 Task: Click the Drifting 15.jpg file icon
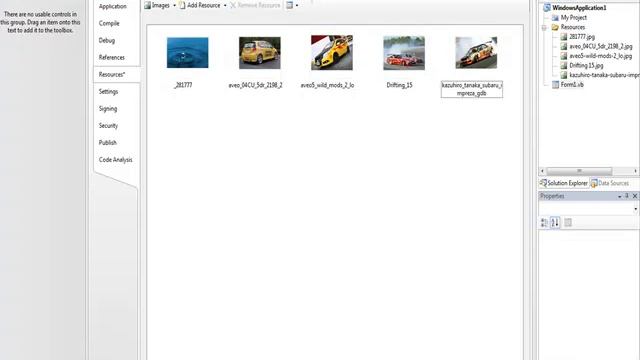tap(564, 65)
